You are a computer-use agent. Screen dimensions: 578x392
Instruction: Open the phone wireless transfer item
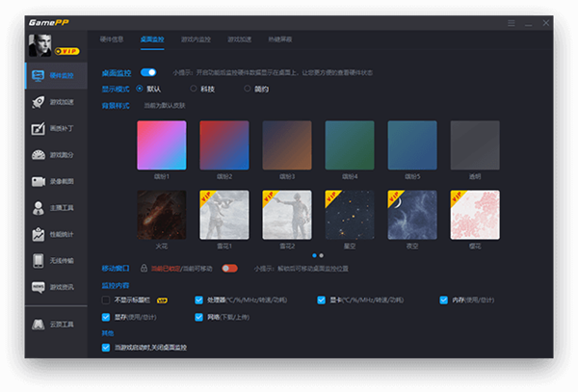56,261
